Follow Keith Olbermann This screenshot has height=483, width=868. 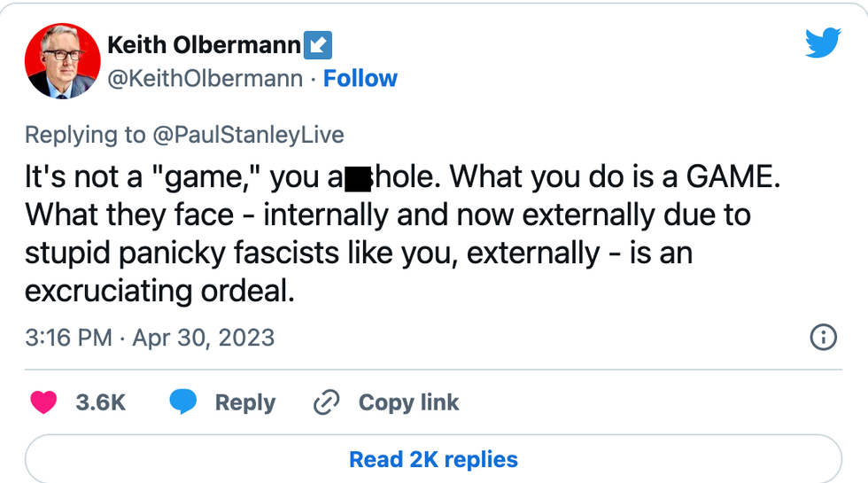point(360,79)
